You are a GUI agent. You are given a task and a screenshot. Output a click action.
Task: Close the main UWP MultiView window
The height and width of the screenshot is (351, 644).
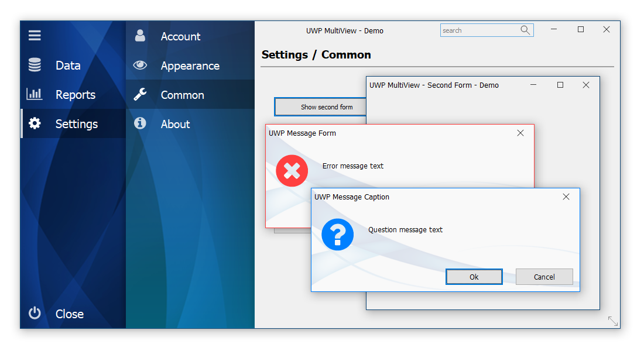coord(607,30)
